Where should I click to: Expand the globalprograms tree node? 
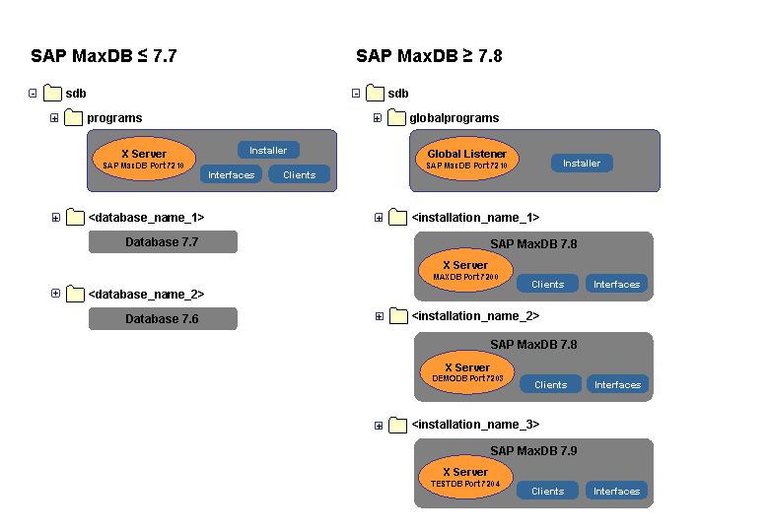(378, 118)
